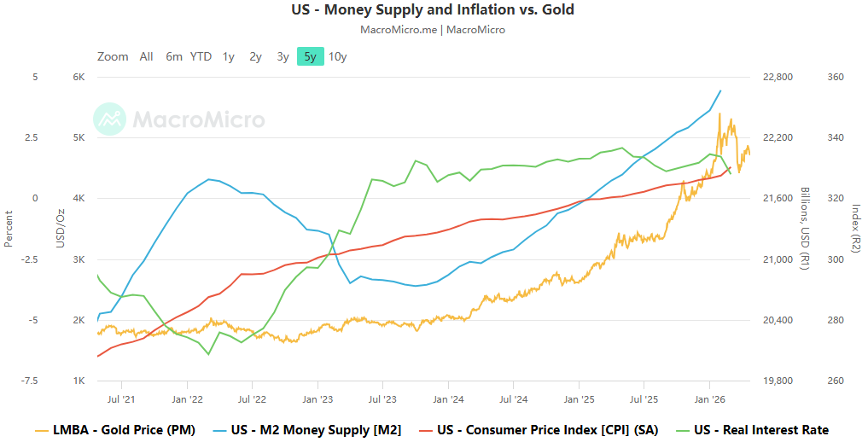Click the MacroMicro watermark logo icon
868x442 pixels.
pyautogui.click(x=110, y=119)
